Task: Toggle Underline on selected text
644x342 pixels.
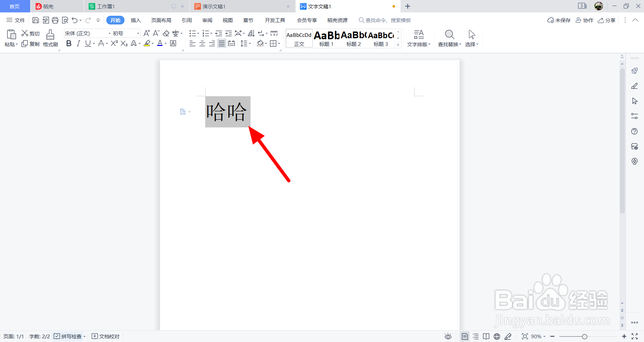Action: coord(88,43)
